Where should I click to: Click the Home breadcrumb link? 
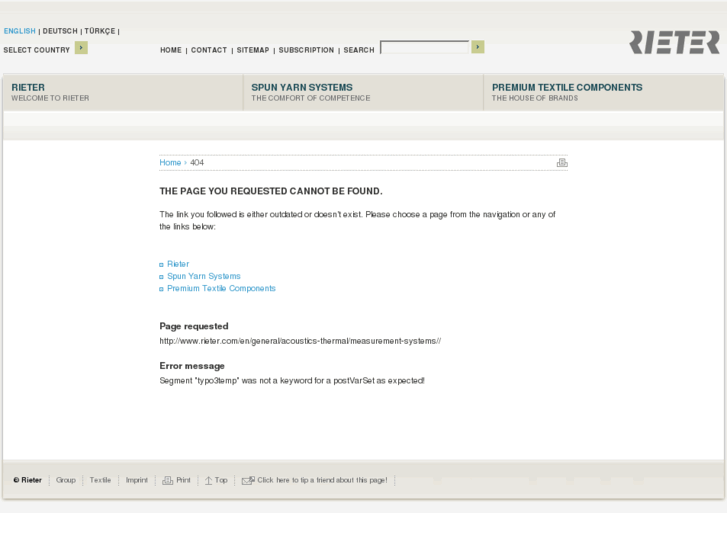[170, 162]
